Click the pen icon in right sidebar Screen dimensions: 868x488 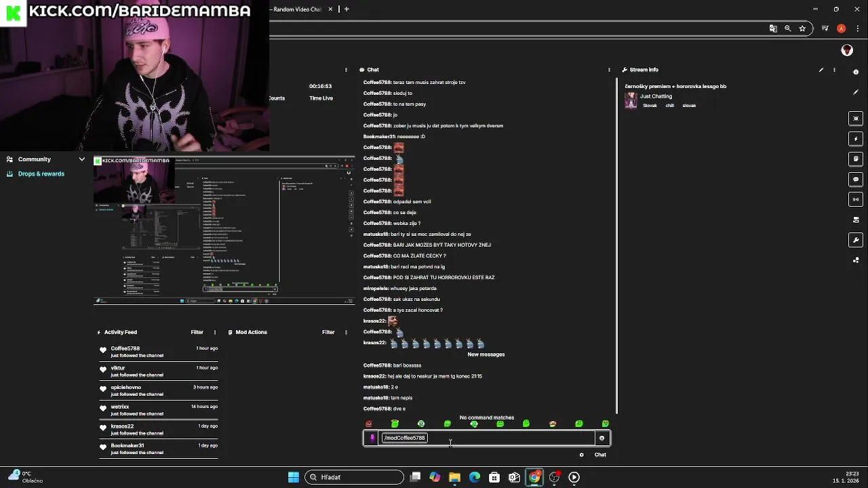pyautogui.click(x=856, y=92)
